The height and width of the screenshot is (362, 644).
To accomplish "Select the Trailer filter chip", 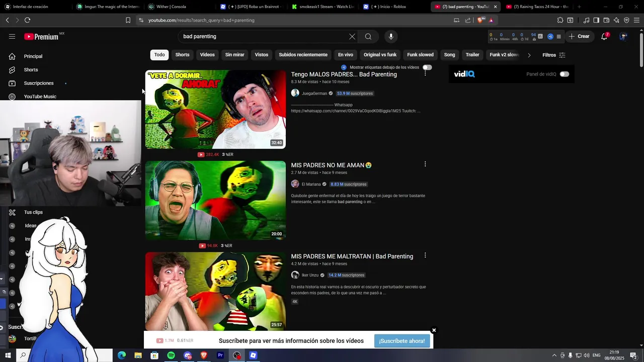I will 472,55.
